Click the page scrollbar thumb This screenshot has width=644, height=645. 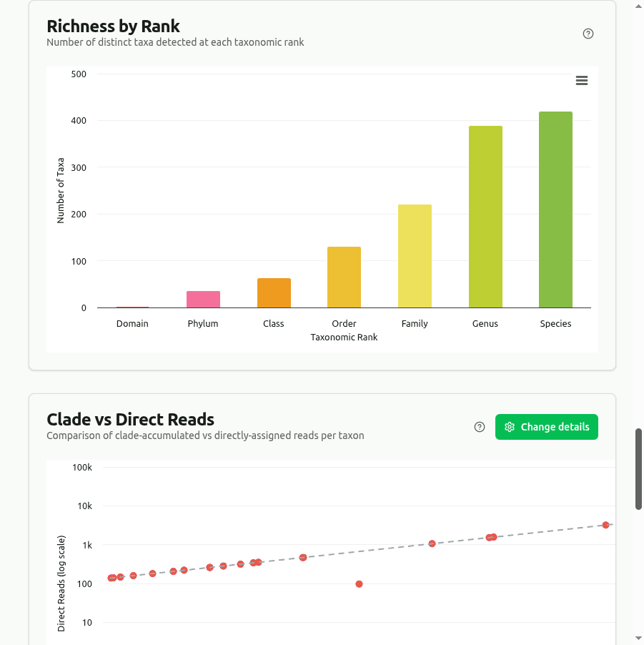(638, 468)
